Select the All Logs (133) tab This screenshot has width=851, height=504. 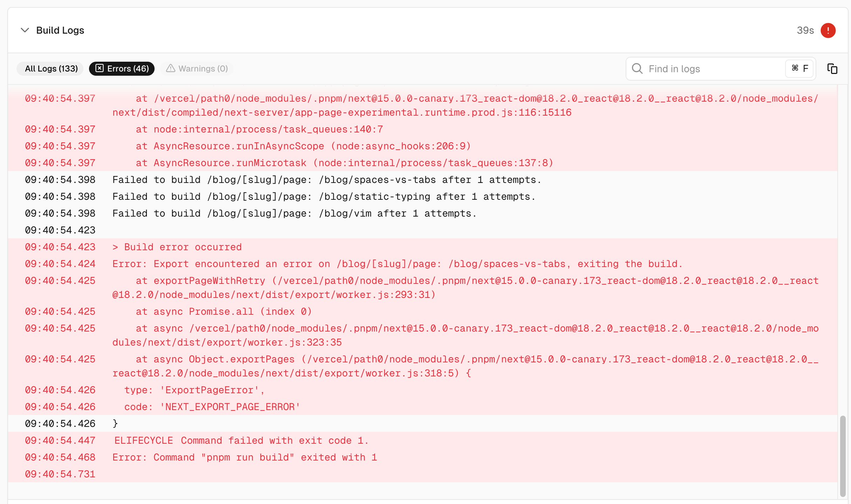point(51,68)
